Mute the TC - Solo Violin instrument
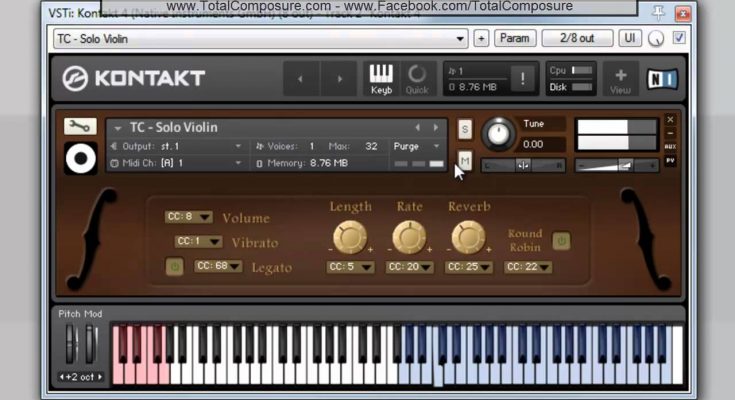 click(x=465, y=160)
